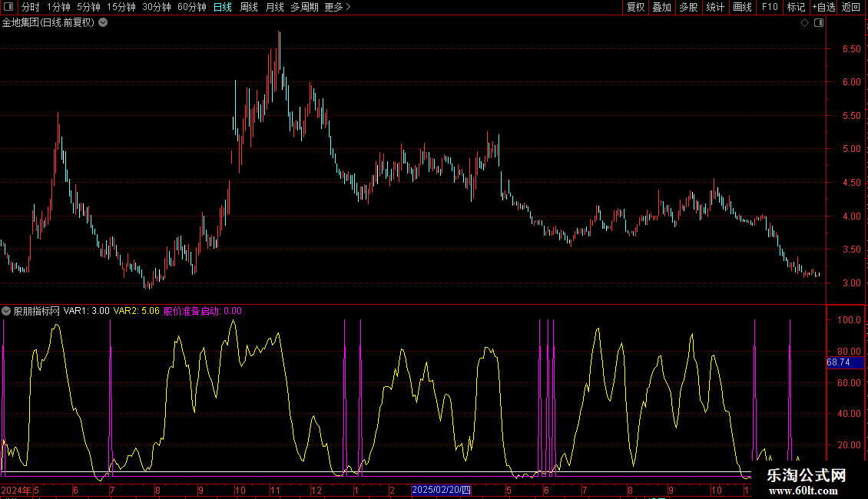Click the 标记 mark button

point(796,7)
